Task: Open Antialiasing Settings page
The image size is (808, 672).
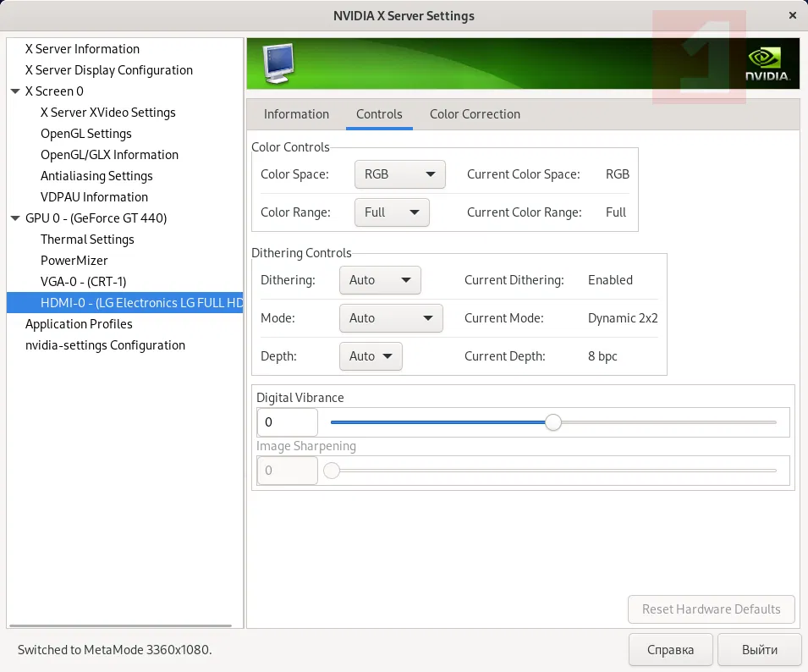Action: (x=96, y=176)
